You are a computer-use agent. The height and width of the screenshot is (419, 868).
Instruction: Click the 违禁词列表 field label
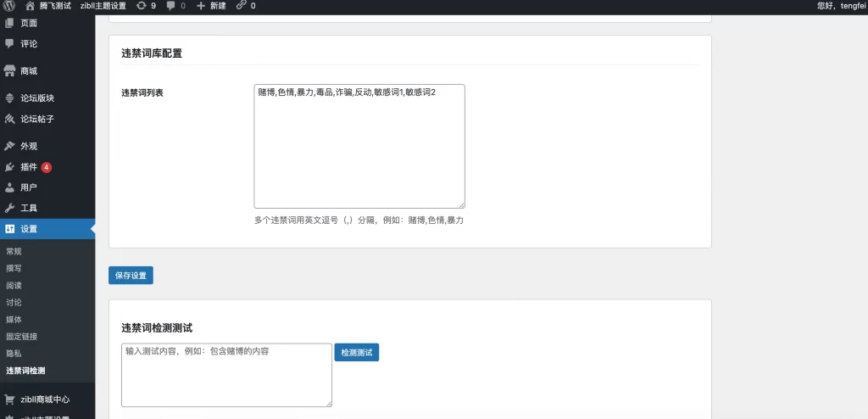[x=142, y=93]
